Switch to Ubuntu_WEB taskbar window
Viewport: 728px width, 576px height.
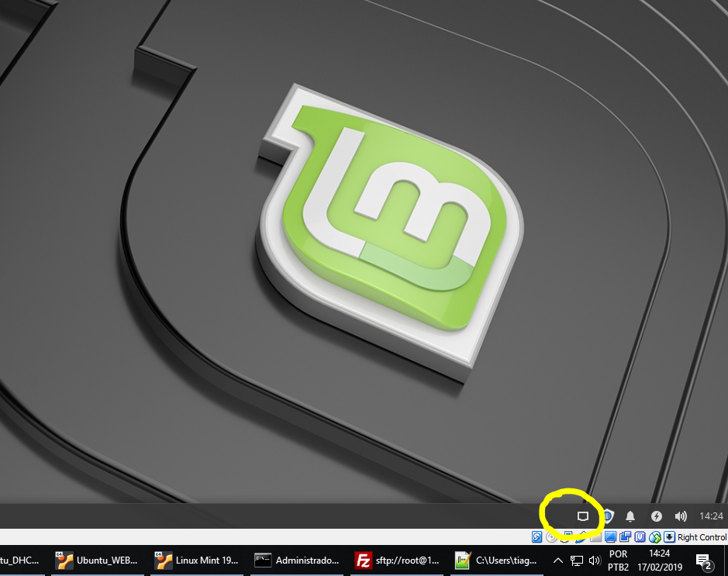pyautogui.click(x=98, y=560)
